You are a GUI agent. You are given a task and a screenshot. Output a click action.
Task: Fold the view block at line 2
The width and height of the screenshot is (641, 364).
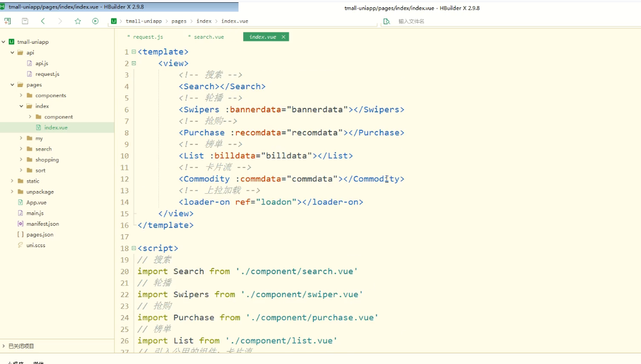click(x=134, y=63)
